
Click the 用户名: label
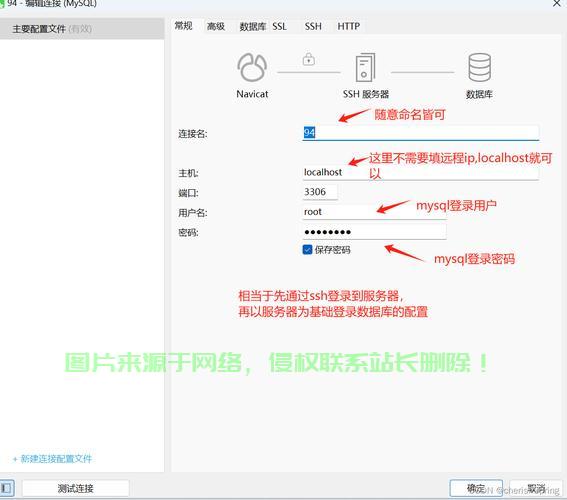tap(193, 213)
